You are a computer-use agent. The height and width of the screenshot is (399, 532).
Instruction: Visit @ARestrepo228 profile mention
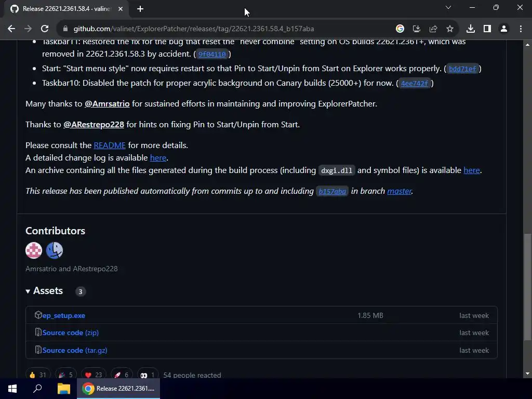94,125
